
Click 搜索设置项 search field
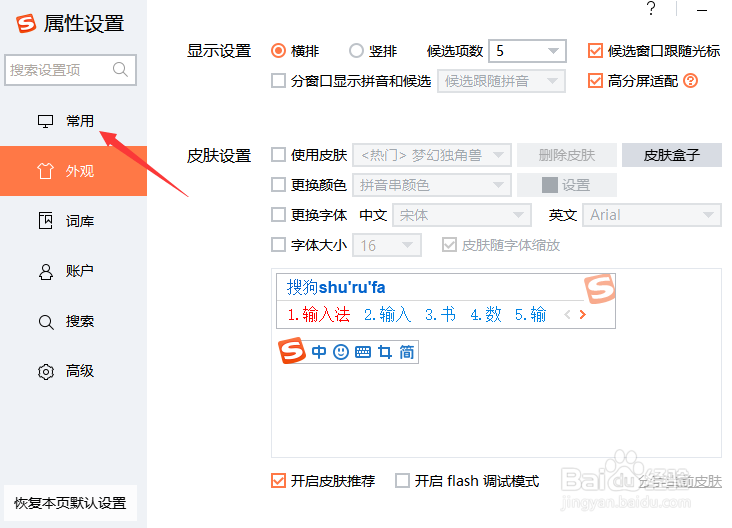coord(70,70)
